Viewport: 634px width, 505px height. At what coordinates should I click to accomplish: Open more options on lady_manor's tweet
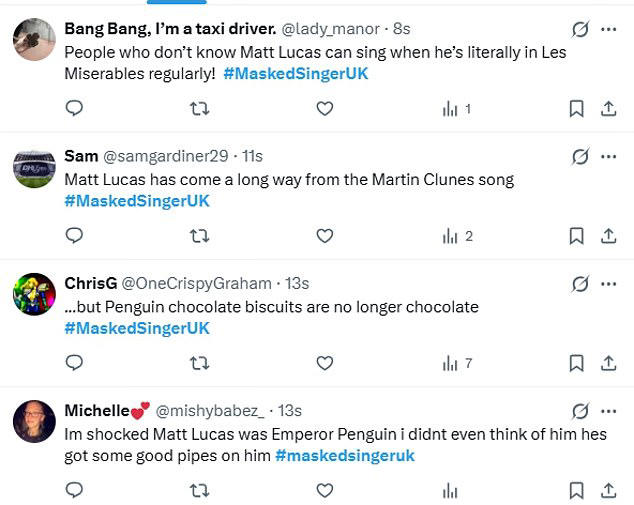coord(608,29)
